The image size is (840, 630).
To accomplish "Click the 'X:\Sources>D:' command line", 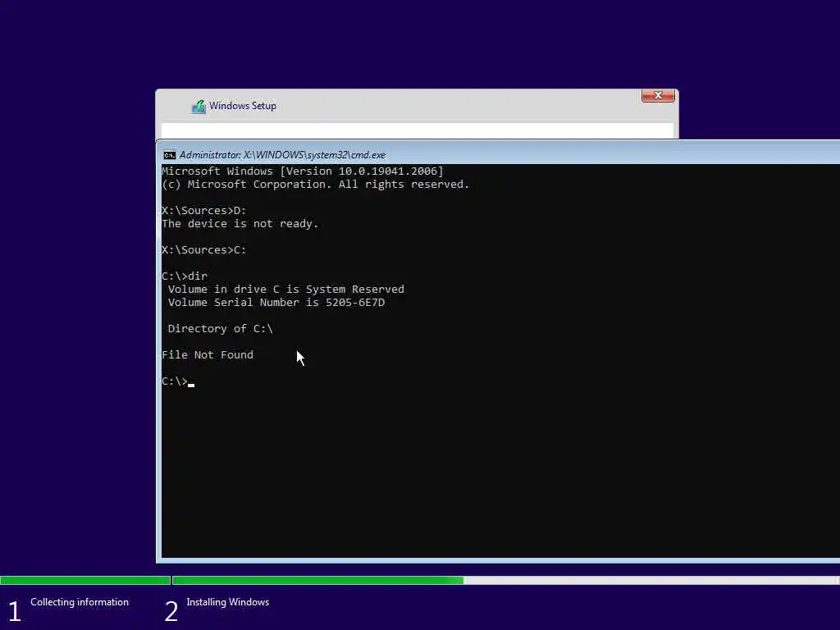I will (204, 211).
